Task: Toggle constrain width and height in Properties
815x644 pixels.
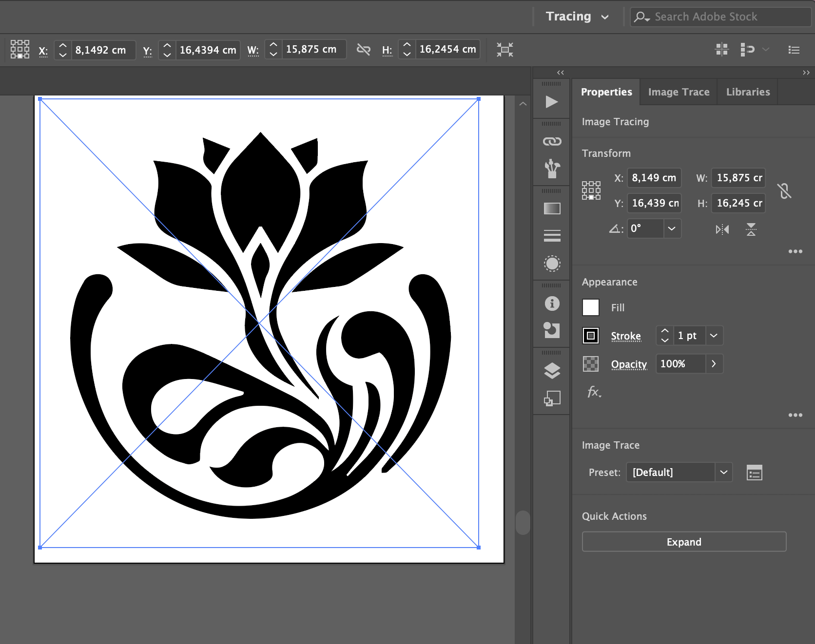Action: pos(784,190)
